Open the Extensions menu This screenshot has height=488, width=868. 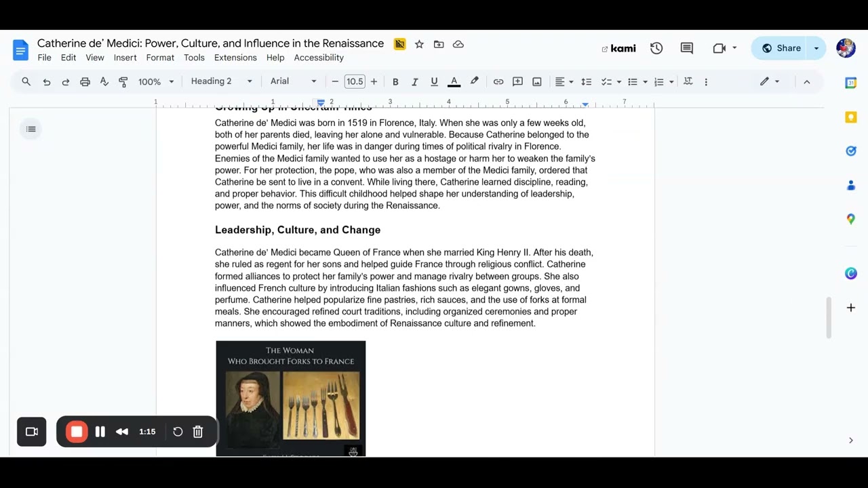(235, 58)
